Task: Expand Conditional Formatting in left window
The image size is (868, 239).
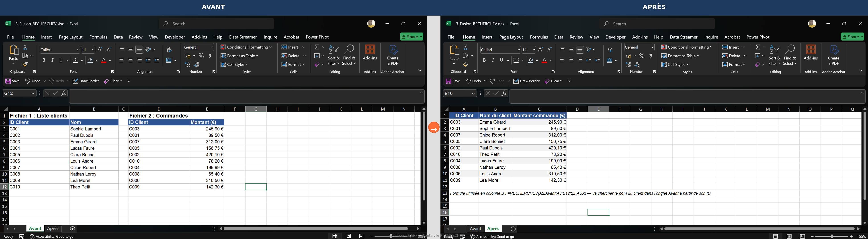Action: pos(246,47)
